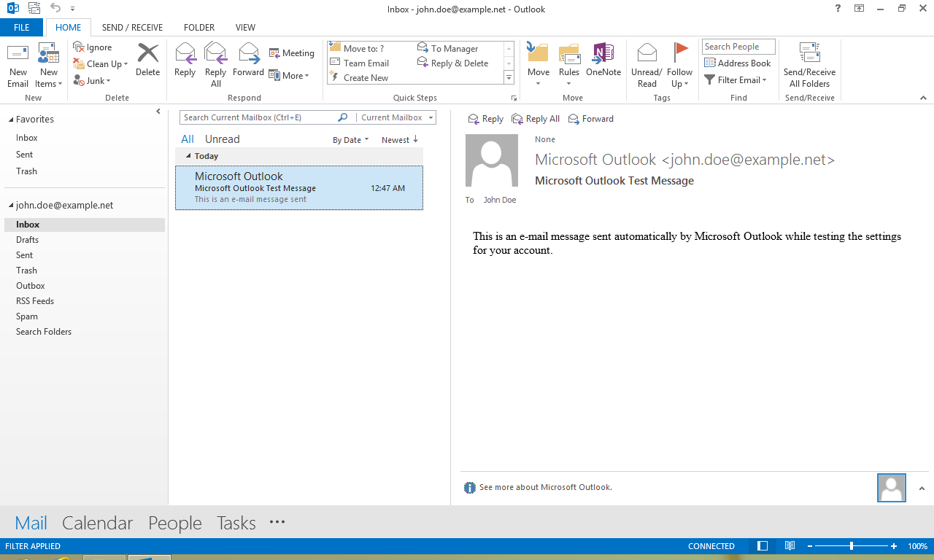Click Forward in the reading pane
Image resolution: width=934 pixels, height=560 pixels.
pos(591,119)
